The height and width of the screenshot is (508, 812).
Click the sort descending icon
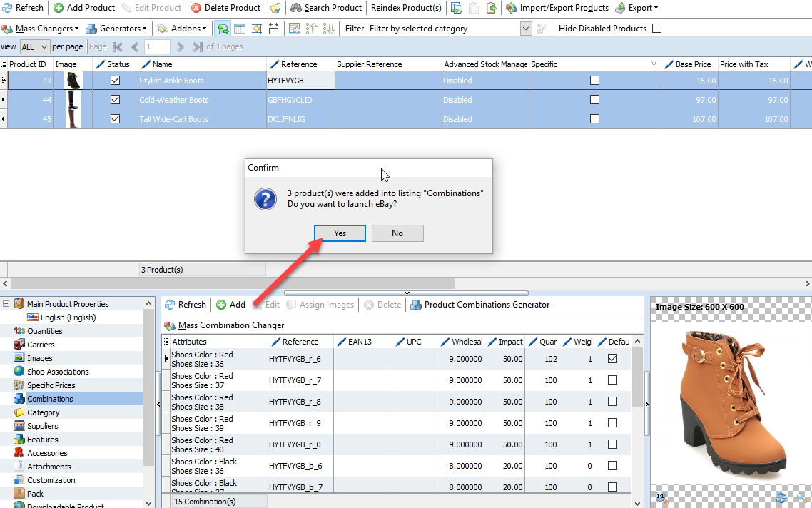coord(329,29)
